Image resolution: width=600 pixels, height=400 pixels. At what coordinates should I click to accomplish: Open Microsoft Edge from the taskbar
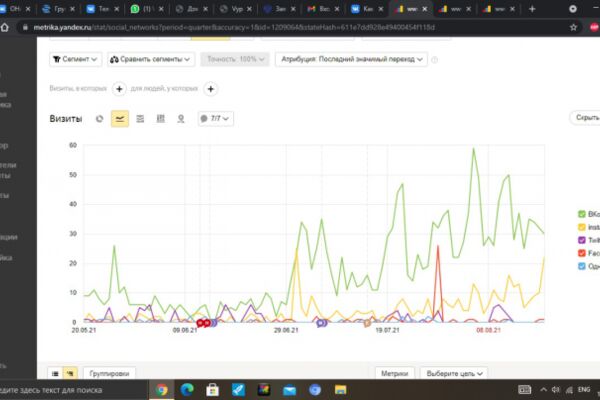(x=187, y=390)
